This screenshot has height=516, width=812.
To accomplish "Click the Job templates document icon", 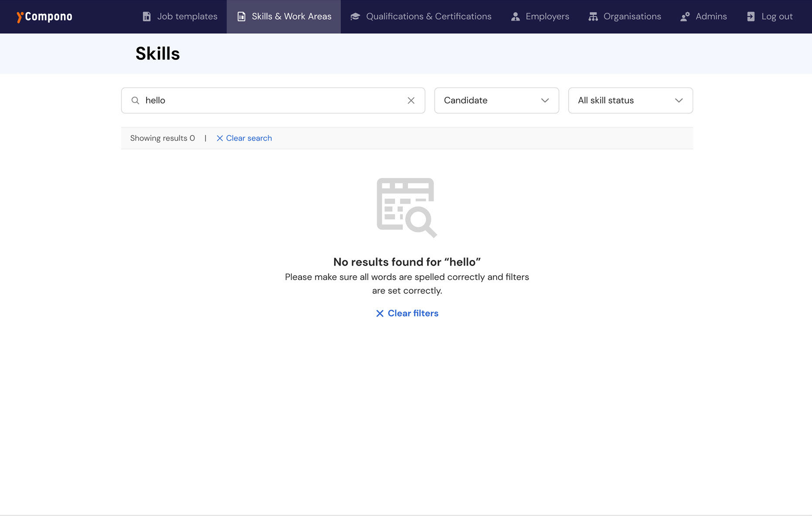I will (x=147, y=17).
